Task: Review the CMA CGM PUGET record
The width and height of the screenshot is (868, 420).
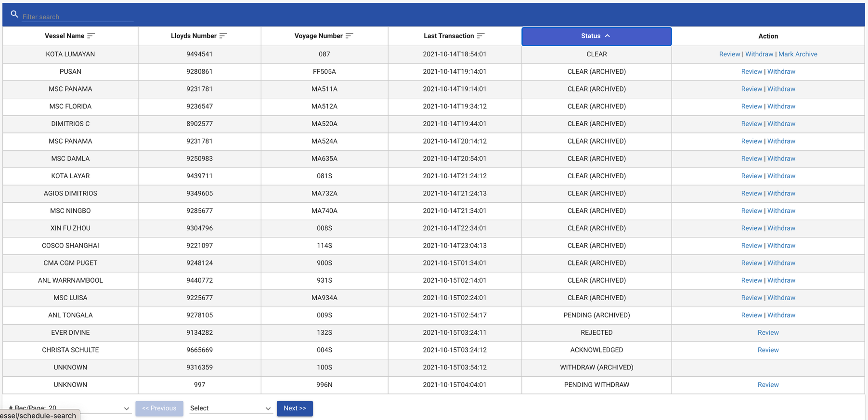Action: click(x=751, y=263)
